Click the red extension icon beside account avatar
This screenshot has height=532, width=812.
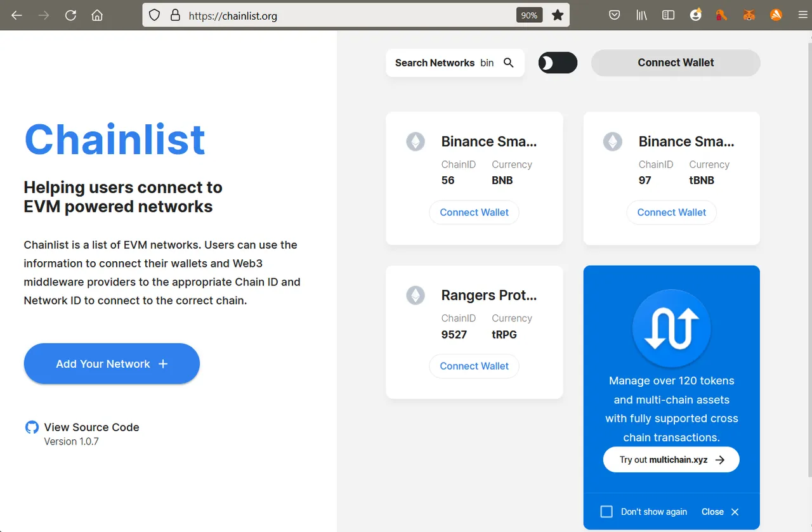(x=722, y=15)
